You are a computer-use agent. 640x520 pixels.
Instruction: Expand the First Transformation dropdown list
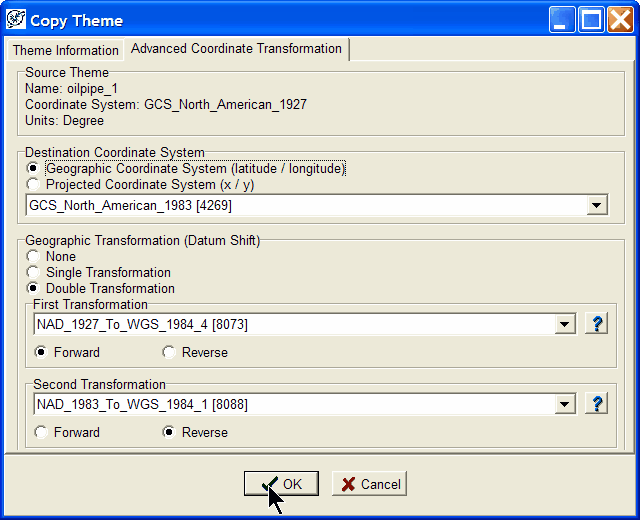click(566, 323)
